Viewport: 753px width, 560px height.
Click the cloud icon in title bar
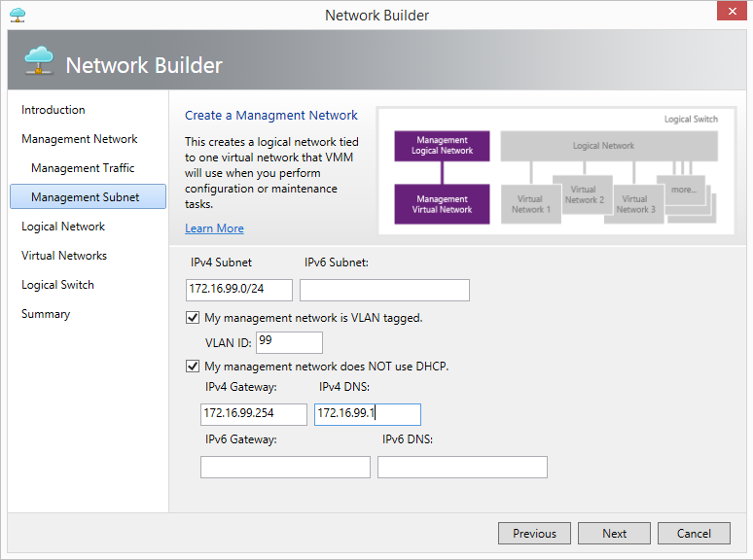[x=18, y=15]
